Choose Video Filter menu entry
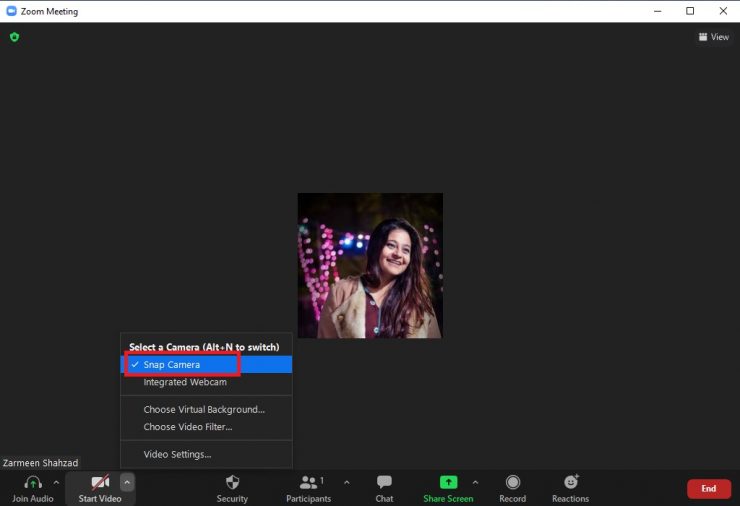Image resolution: width=740 pixels, height=506 pixels. coord(206,427)
